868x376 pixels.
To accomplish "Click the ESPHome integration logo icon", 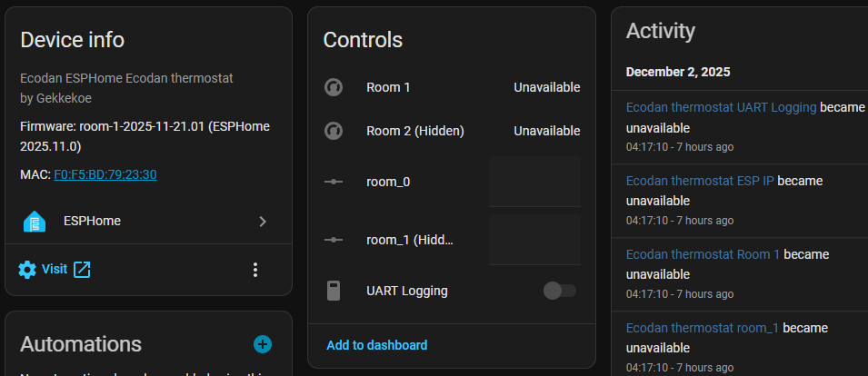I will pos(35,221).
